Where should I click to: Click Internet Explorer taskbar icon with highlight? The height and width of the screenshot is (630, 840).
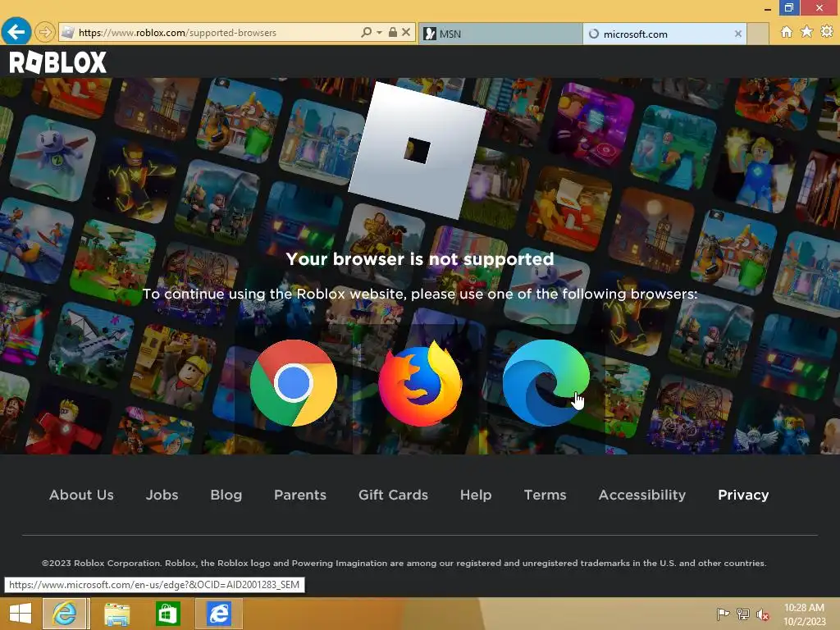(64, 614)
